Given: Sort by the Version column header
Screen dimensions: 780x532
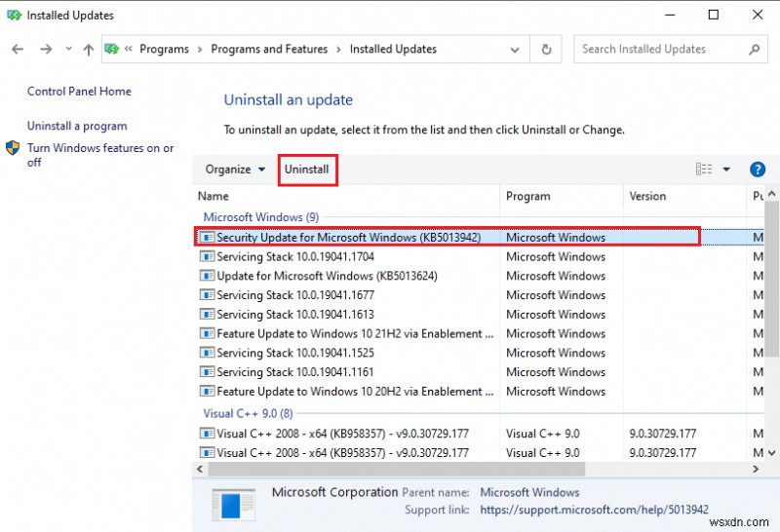Looking at the screenshot, I should pos(647,196).
